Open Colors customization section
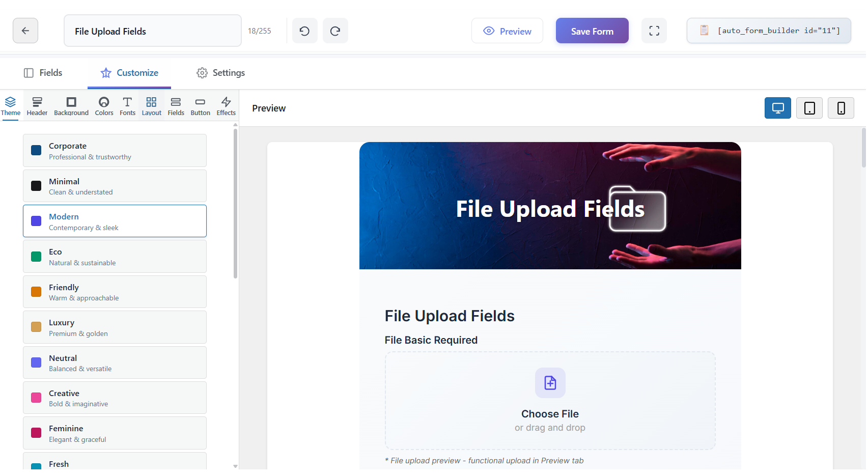The width and height of the screenshot is (868, 476). tap(104, 106)
